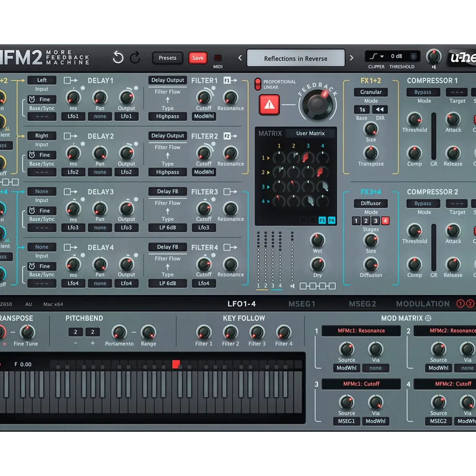Toggle the F4 button in the matrix
476x476 pixels.
click(x=331, y=220)
